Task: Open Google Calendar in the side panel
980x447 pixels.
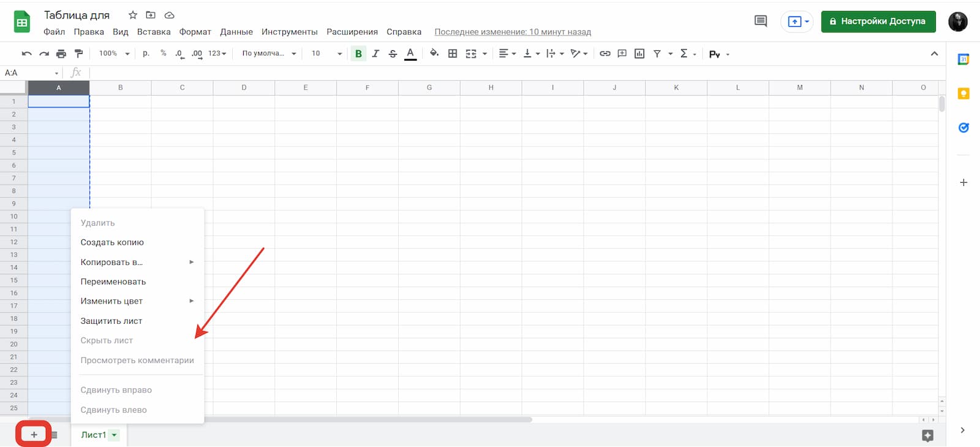Action: coord(963,59)
